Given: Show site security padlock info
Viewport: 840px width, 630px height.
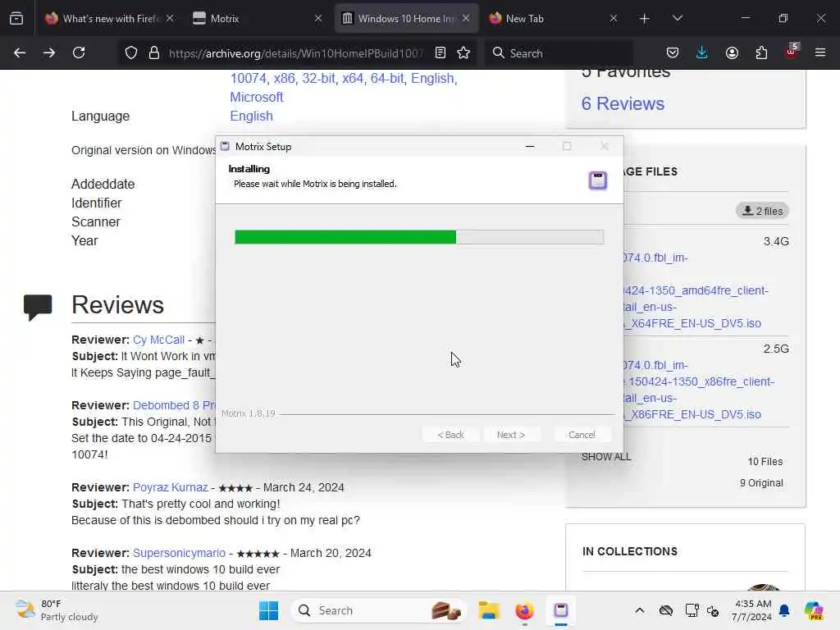Looking at the screenshot, I should 154,52.
